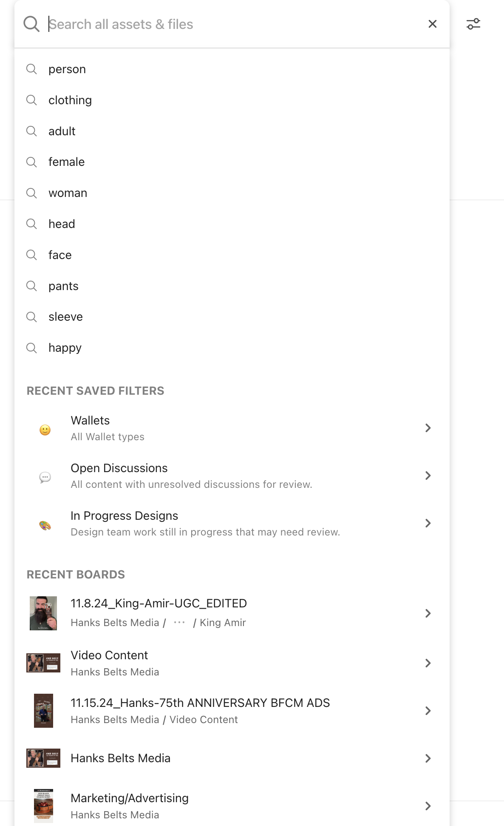Open the Hanks Belts Media board
Viewport: 504px width, 826px height.
121,758
